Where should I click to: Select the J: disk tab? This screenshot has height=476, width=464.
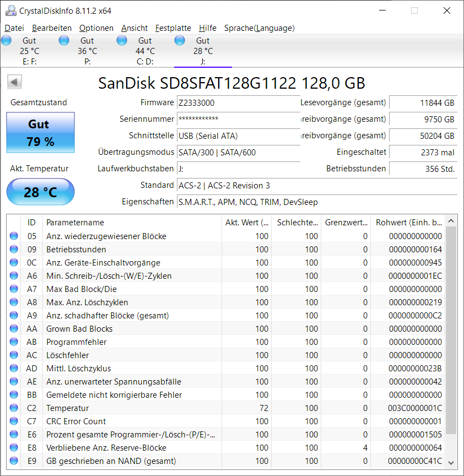coord(203,51)
